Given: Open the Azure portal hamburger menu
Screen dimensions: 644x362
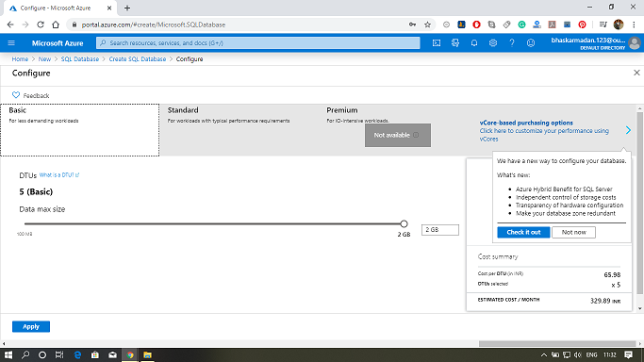Looking at the screenshot, I should click(x=11, y=43).
